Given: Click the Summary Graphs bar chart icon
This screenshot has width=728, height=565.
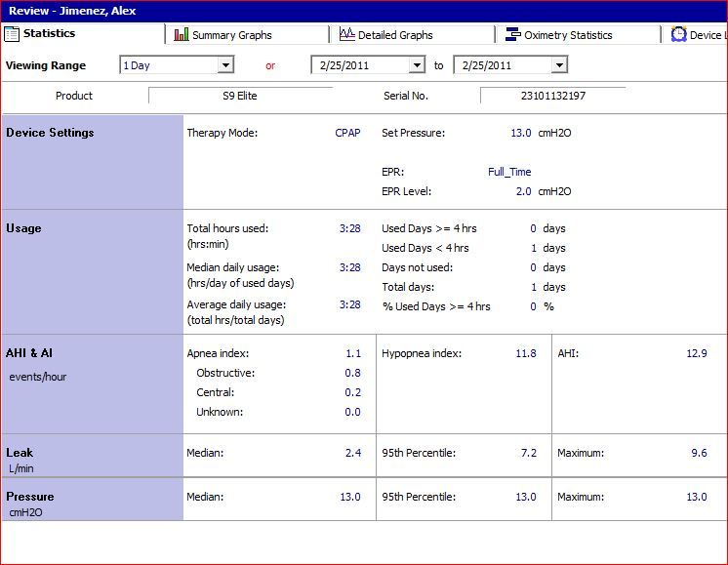Looking at the screenshot, I should pyautogui.click(x=182, y=34).
